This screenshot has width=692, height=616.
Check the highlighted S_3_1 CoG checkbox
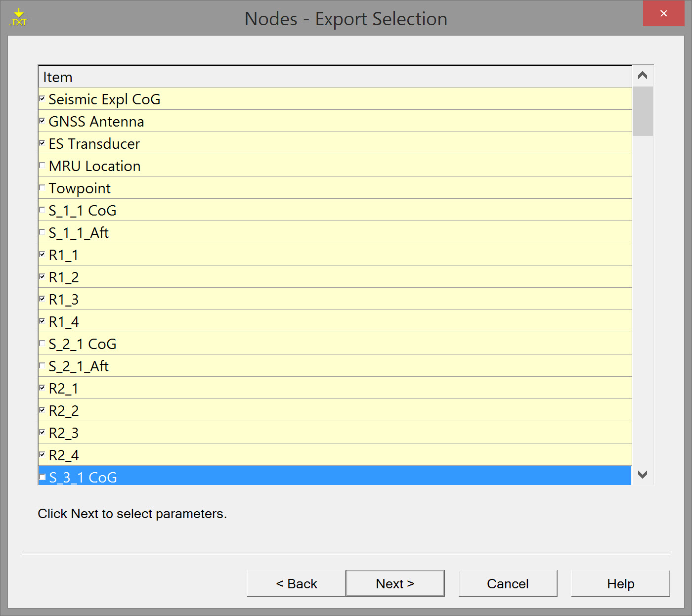coord(42,477)
